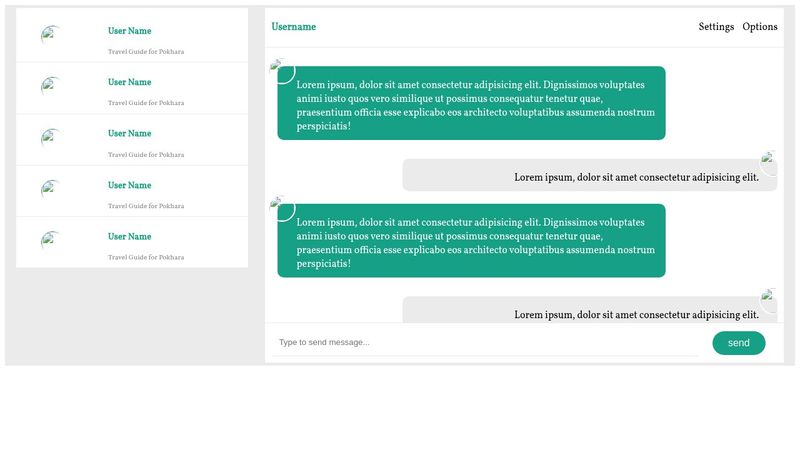This screenshot has height=450, width=800.
Task: Click the sender avatar on second green message
Action: pyautogui.click(x=282, y=209)
